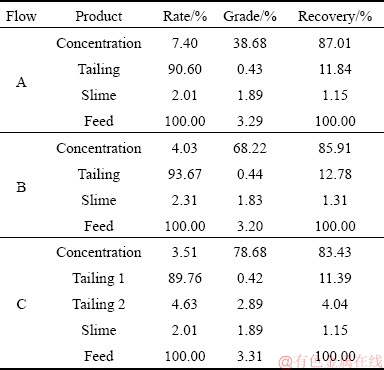Click the 38.68 grade value

(250, 43)
